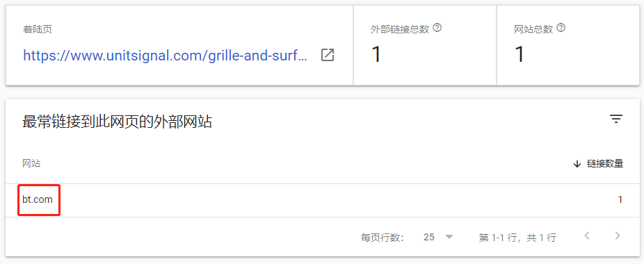Click the 每页行数 label
644x264 pixels.
(382, 238)
